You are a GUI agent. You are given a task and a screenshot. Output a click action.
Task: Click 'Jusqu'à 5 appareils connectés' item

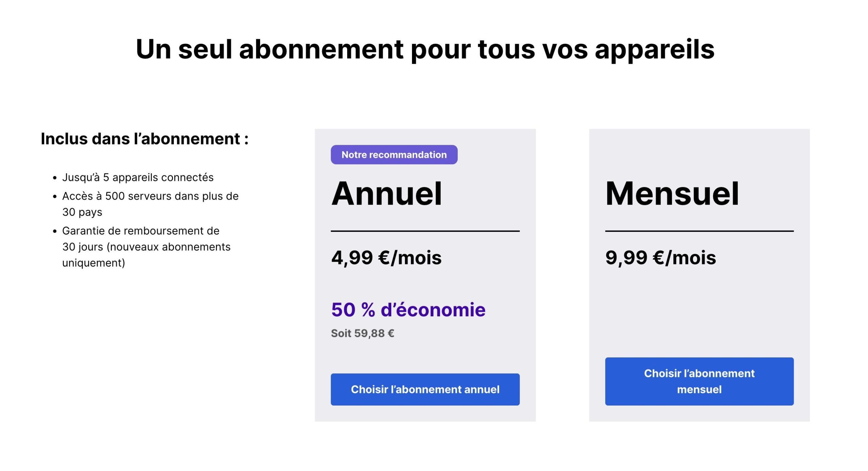click(138, 177)
